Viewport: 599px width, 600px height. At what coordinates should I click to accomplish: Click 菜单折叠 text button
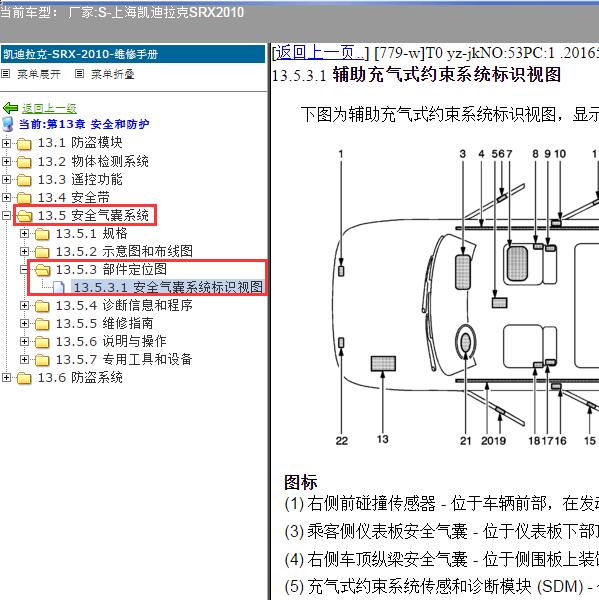113,74
